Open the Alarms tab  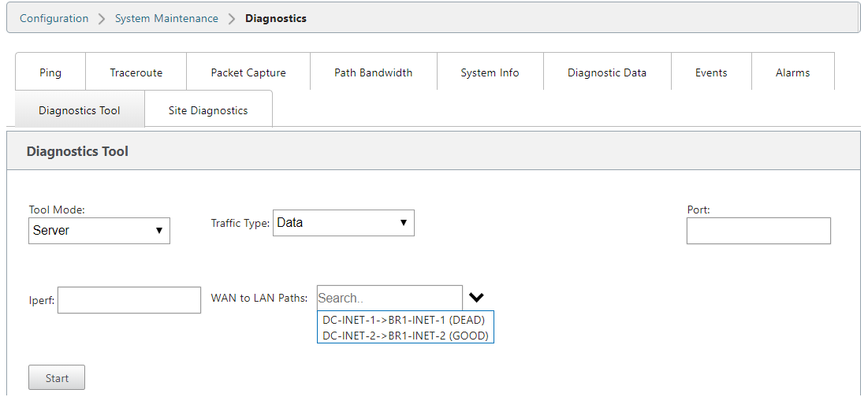[x=792, y=72]
